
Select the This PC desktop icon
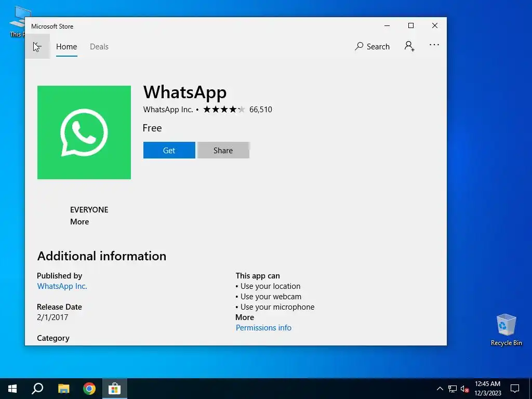[18, 21]
